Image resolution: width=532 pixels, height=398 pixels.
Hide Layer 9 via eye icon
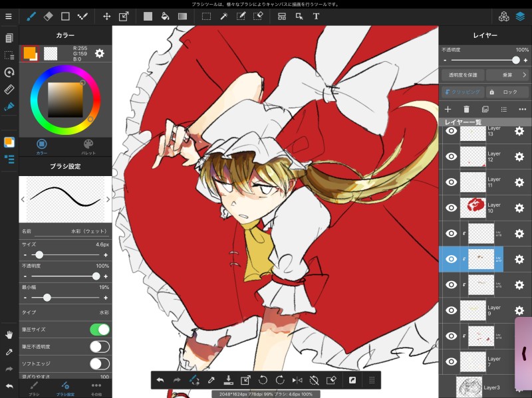(451, 310)
